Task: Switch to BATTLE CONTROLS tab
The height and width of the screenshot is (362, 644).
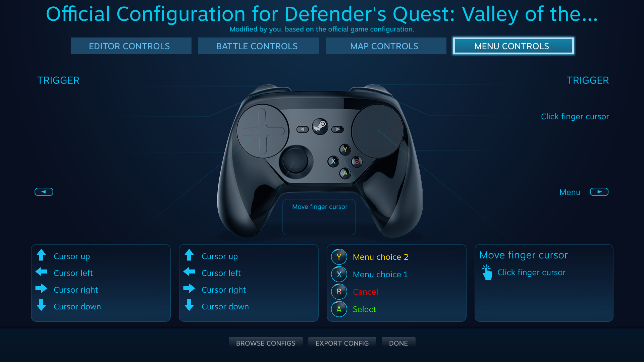Action: click(257, 46)
